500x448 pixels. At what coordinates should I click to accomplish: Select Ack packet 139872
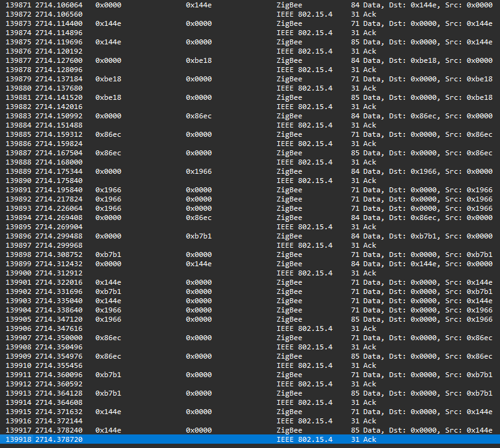[x=250, y=14]
